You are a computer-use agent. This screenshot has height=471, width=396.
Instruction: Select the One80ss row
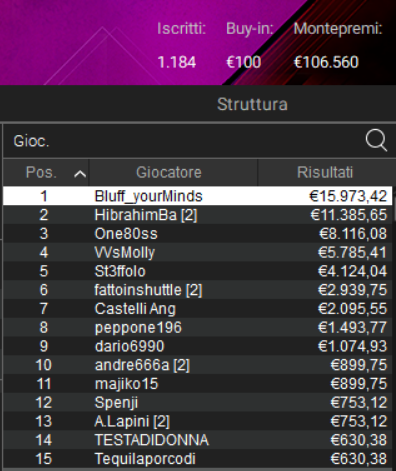coord(198,233)
